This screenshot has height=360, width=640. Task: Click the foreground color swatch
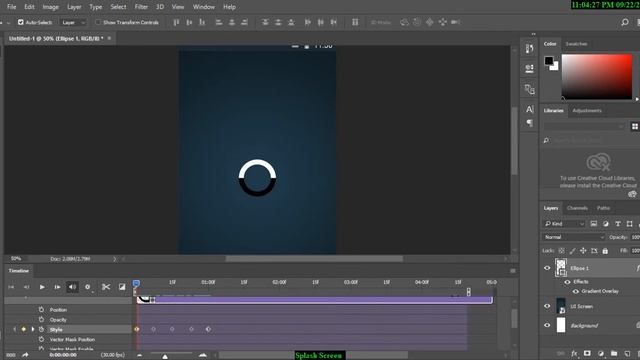549,61
